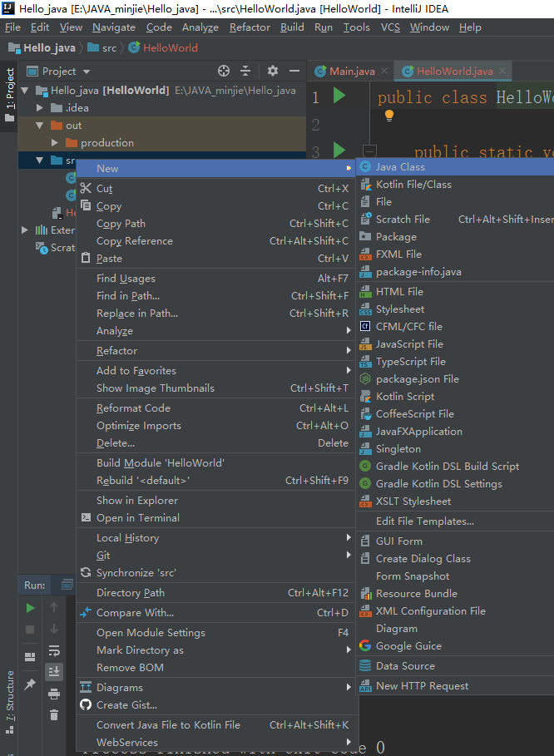The width and height of the screenshot is (554, 756).
Task: Click src breadcrumb in navigation bar
Action: tap(102, 47)
